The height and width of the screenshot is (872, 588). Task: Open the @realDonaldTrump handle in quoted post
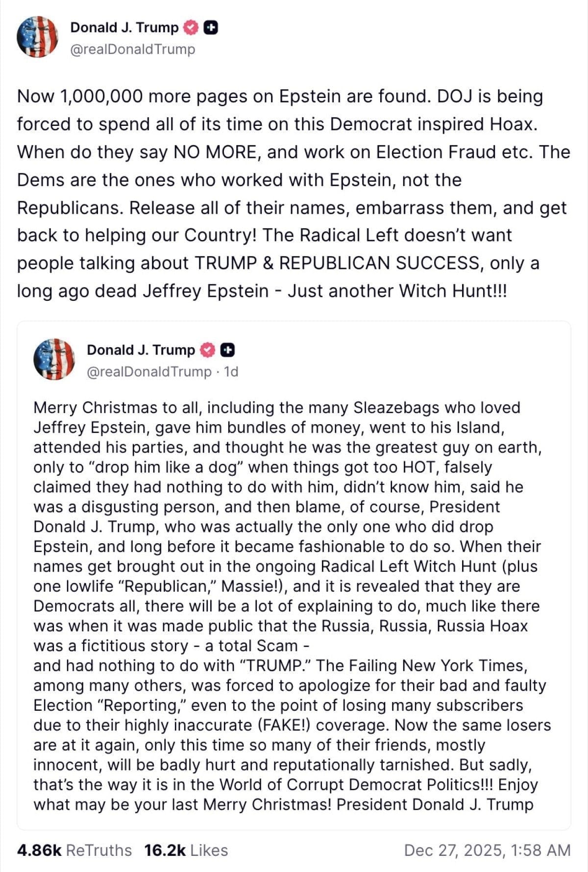tap(149, 372)
